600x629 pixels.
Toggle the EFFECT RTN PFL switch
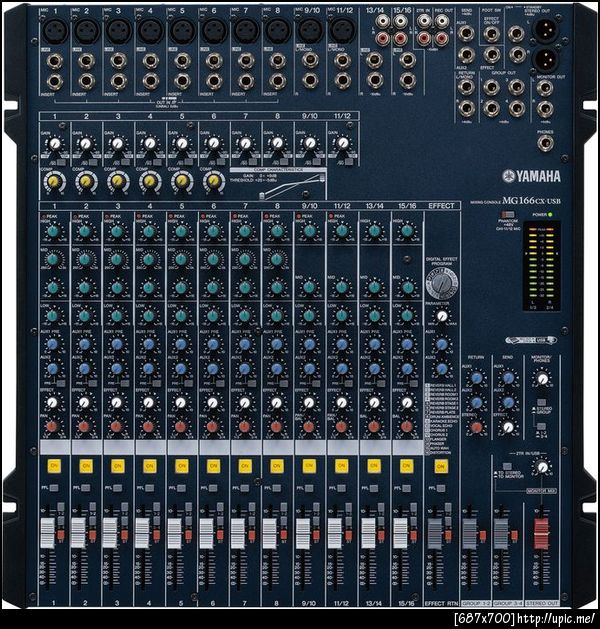point(441,488)
